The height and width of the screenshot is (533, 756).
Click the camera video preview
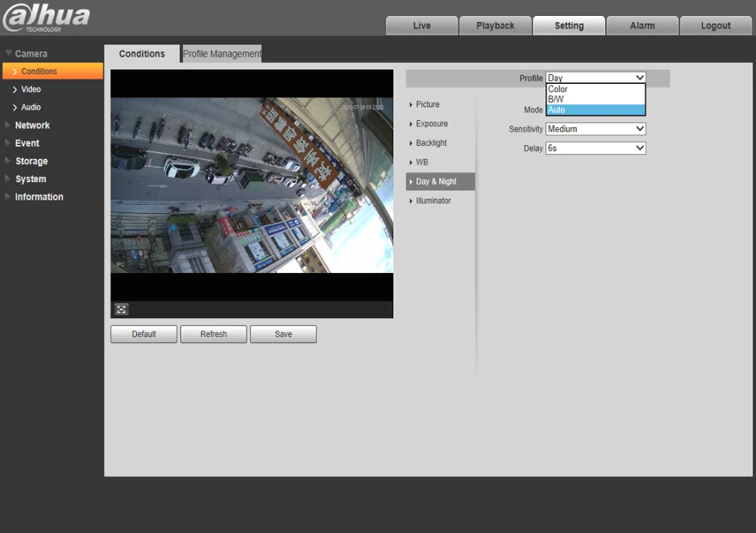[x=252, y=185]
